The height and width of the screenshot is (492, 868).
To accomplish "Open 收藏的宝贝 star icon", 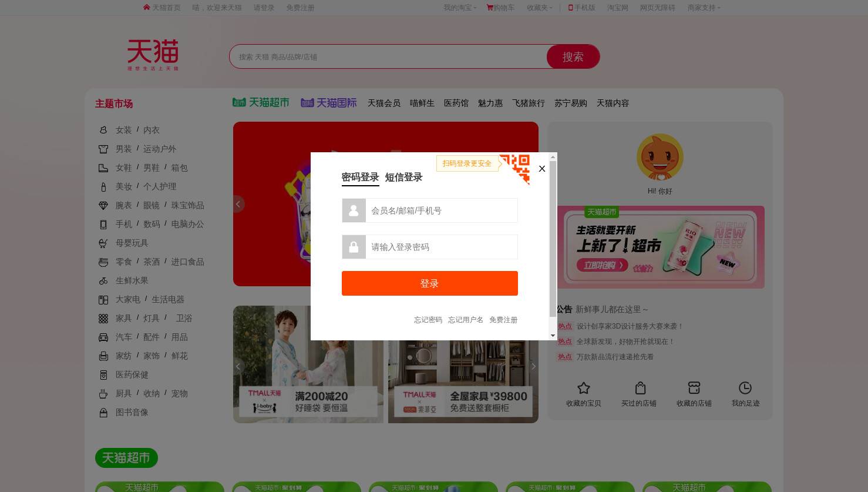I will pyautogui.click(x=584, y=388).
